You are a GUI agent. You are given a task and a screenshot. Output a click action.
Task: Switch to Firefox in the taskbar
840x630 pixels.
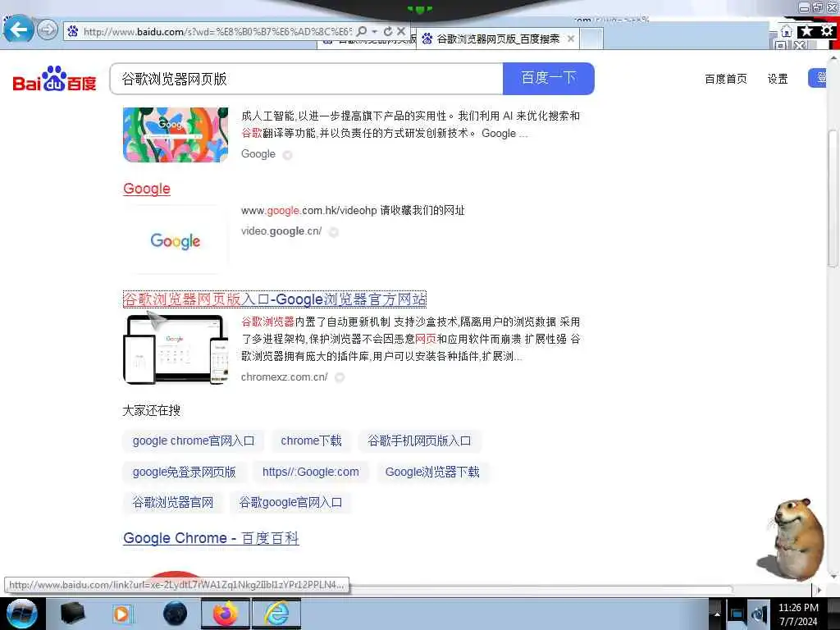click(226, 614)
